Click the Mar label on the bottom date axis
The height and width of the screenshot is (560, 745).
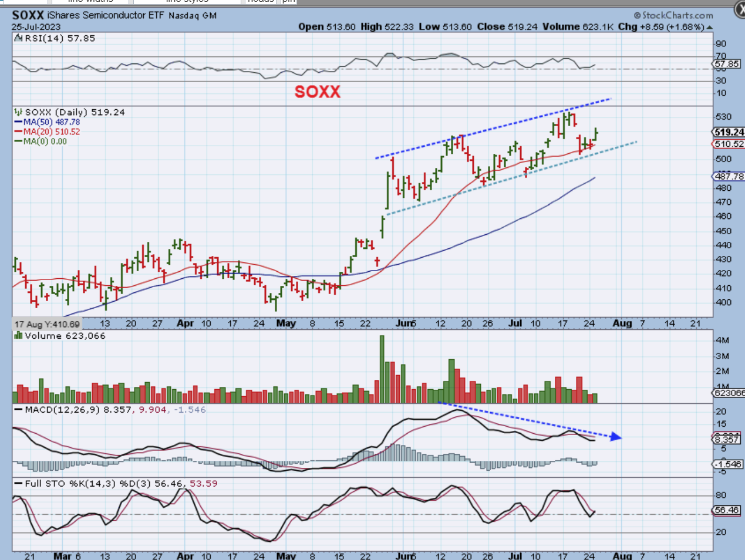click(x=62, y=555)
